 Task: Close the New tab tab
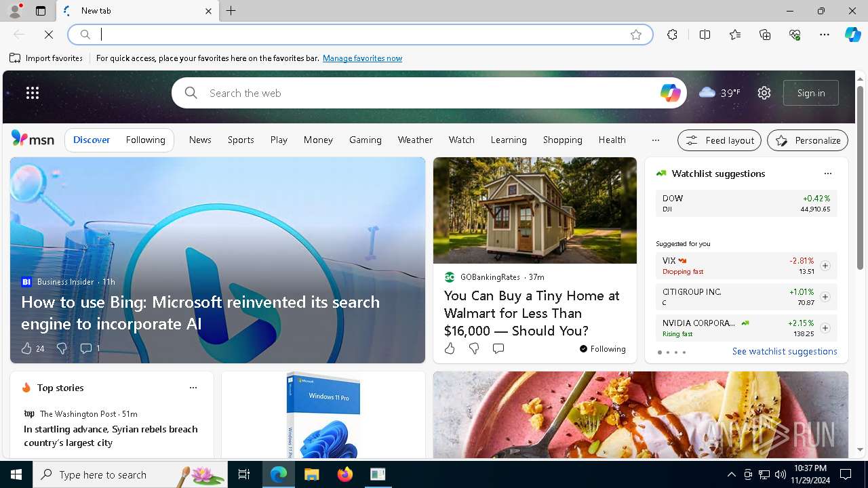point(209,11)
